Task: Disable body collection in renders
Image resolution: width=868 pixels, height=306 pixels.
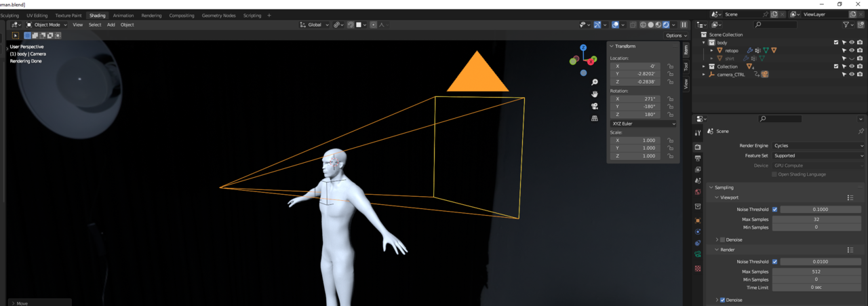Action: click(861, 42)
